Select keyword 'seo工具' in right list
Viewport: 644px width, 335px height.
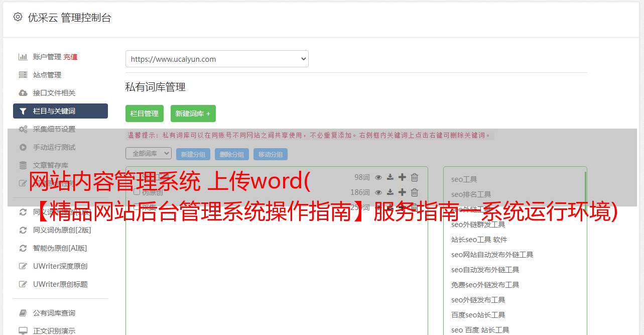point(464,179)
